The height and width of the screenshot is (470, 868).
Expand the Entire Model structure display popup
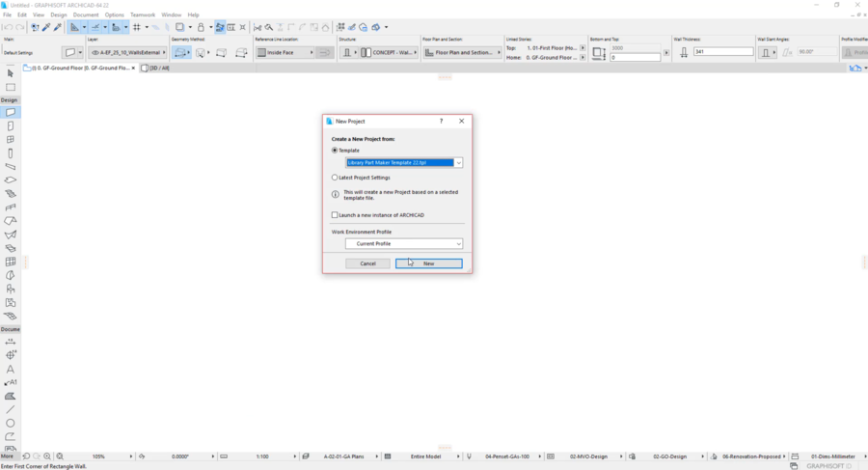(458, 456)
